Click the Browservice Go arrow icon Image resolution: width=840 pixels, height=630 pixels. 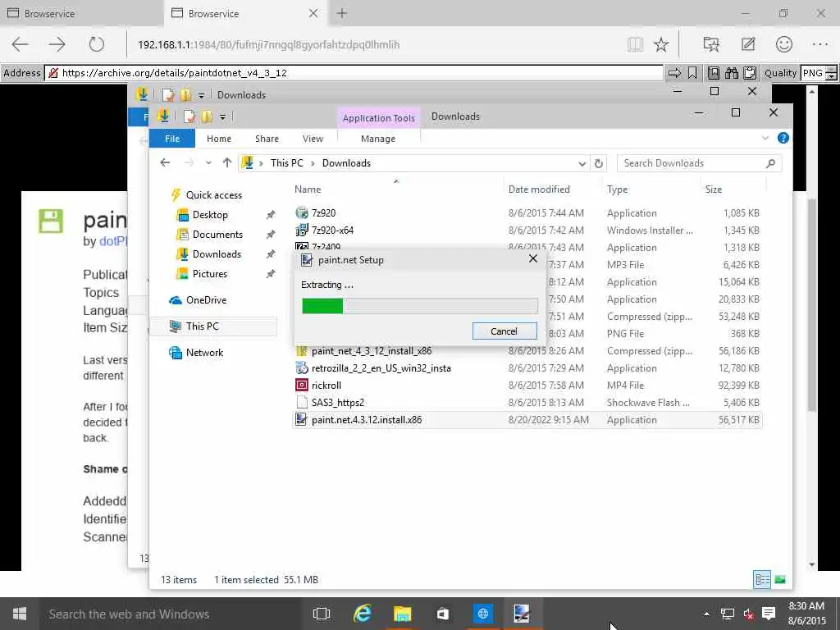pyautogui.click(x=674, y=73)
